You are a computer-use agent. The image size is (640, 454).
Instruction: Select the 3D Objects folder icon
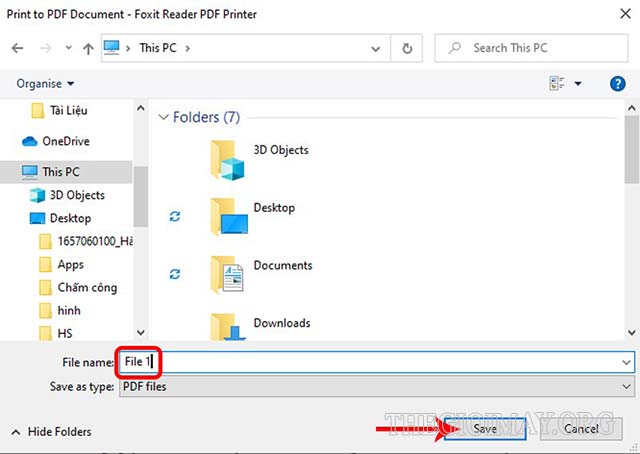click(227, 160)
